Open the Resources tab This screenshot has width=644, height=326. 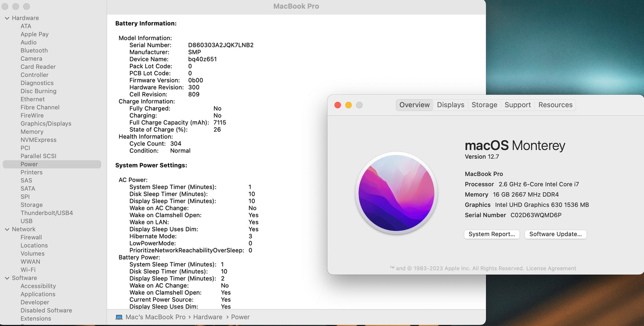pos(555,105)
